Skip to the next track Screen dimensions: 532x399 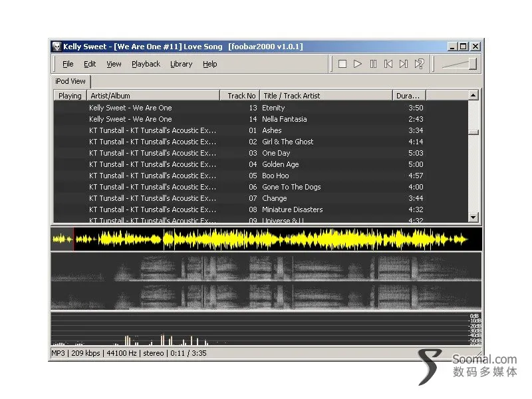[x=404, y=64]
